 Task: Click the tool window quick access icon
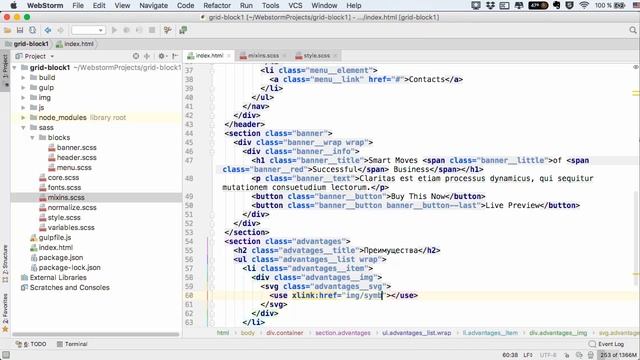point(6,355)
